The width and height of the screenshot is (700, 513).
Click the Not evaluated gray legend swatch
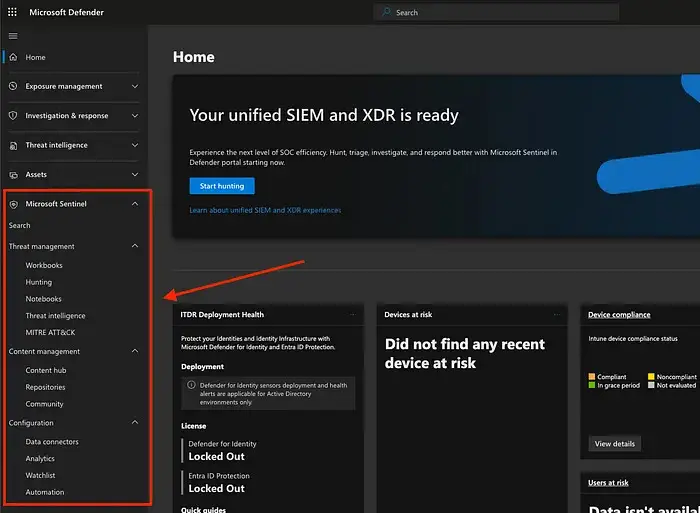(651, 385)
